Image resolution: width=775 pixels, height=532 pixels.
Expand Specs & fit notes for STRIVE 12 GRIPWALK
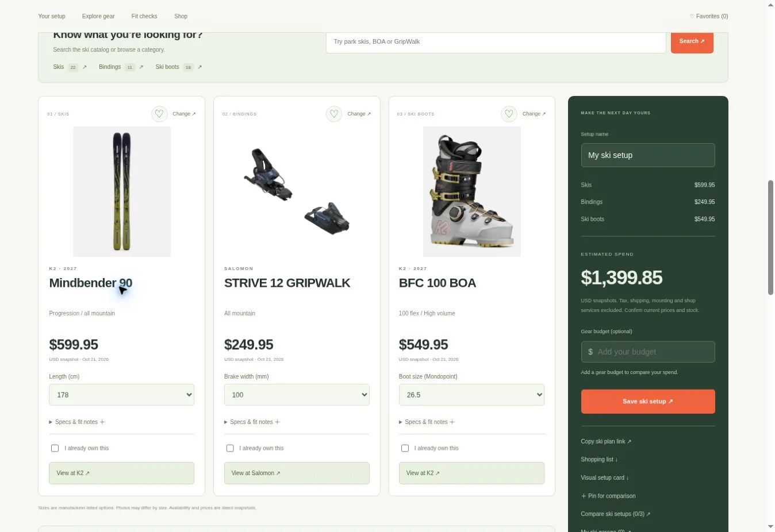tap(252, 422)
